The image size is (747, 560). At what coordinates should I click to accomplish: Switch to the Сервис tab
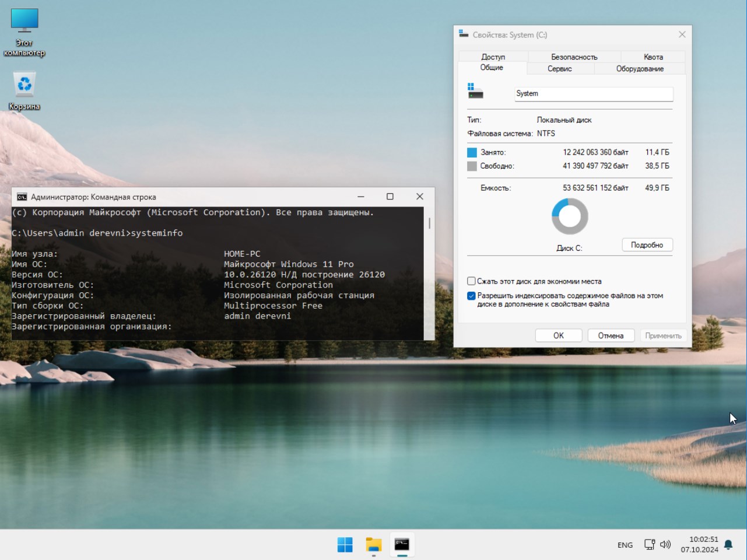[560, 68]
